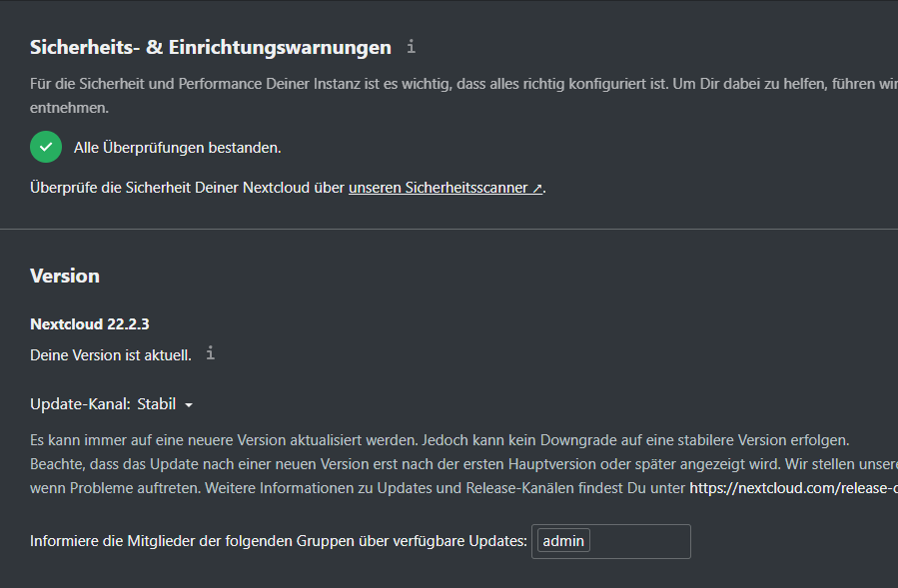Image resolution: width=898 pixels, height=588 pixels.
Task: Click the Version section heading
Action: (x=65, y=276)
